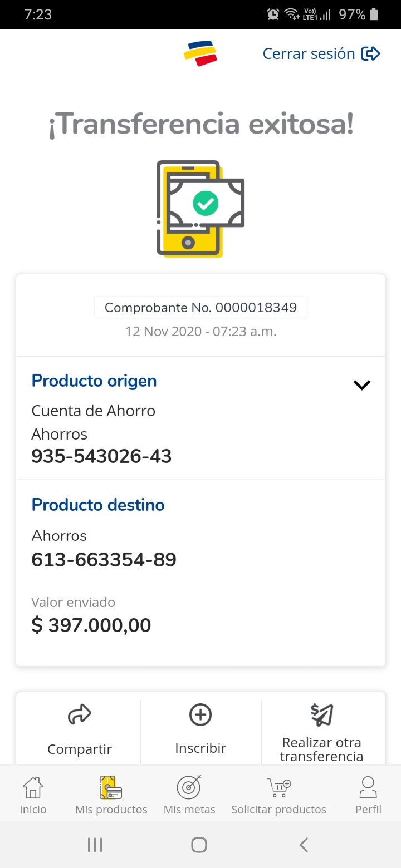Viewport: 401px width, 868px height.
Task: Open Inicio home icon in bottom bar
Action: click(33, 788)
